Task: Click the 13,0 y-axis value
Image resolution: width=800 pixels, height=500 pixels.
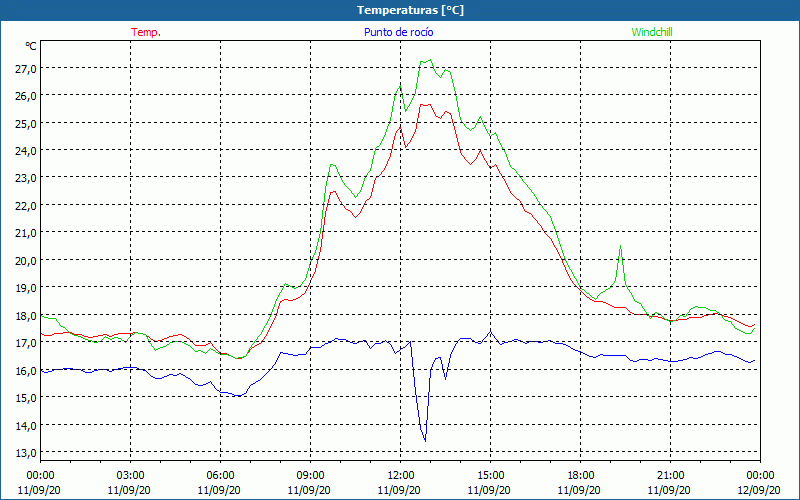Action: (26, 453)
